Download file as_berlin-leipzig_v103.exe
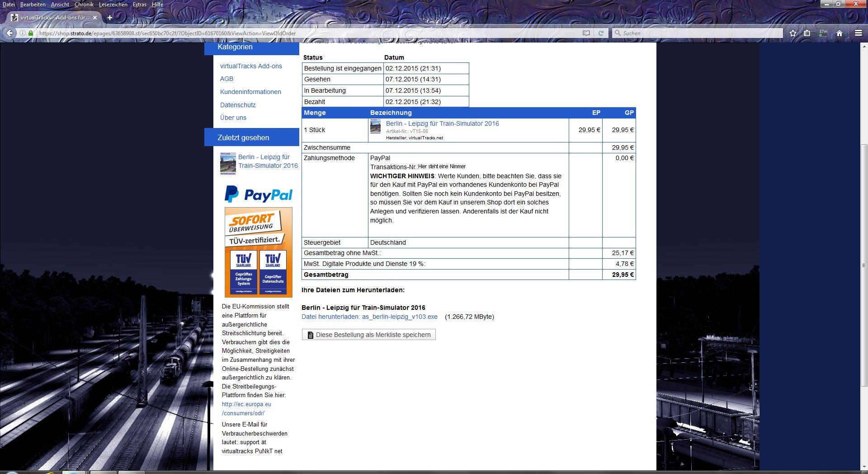Image resolution: width=868 pixels, height=474 pixels. pos(369,317)
